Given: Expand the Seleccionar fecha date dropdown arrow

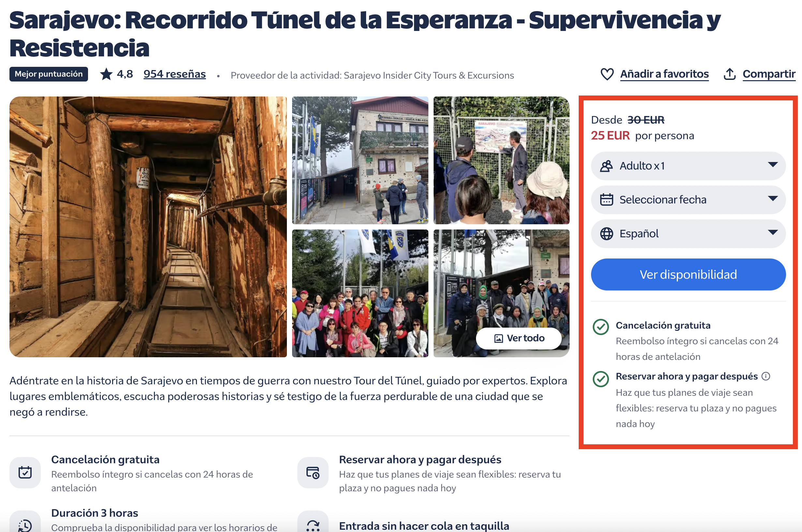Looking at the screenshot, I should pyautogui.click(x=772, y=199).
